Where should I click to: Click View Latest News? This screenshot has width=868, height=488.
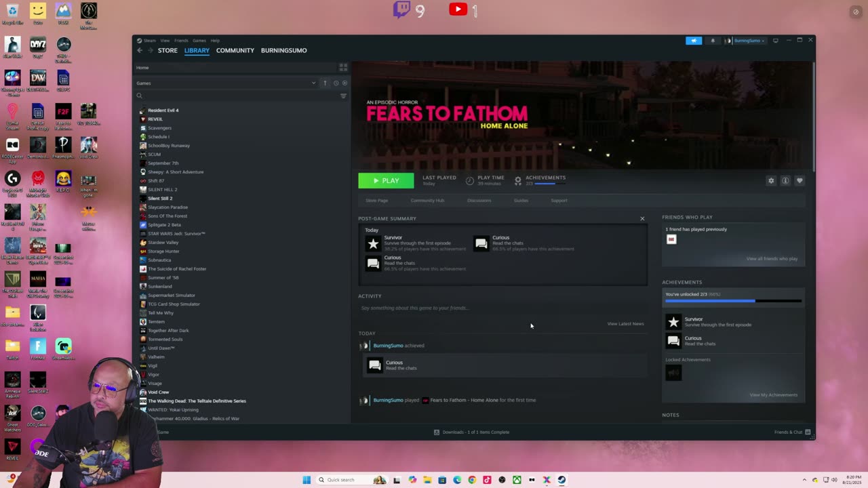625,323
